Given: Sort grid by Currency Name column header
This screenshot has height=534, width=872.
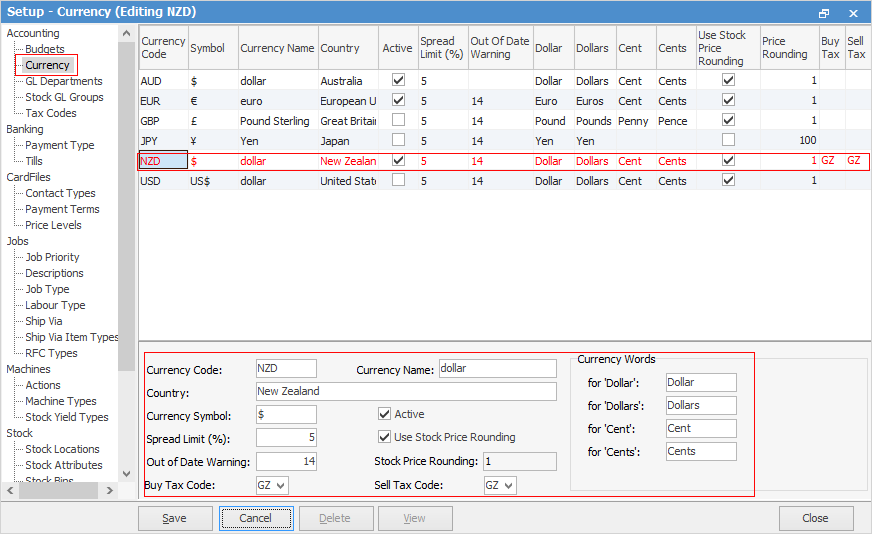Looking at the screenshot, I should click(x=277, y=48).
